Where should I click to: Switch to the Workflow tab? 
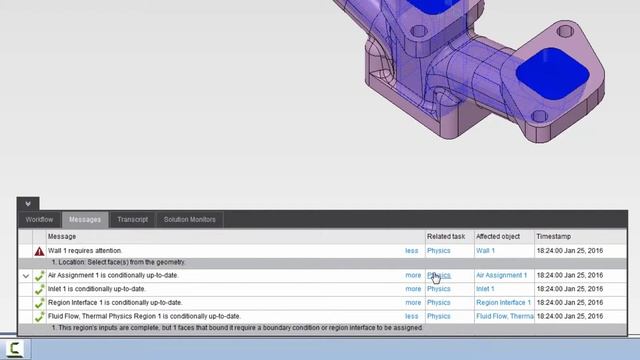coord(39,220)
